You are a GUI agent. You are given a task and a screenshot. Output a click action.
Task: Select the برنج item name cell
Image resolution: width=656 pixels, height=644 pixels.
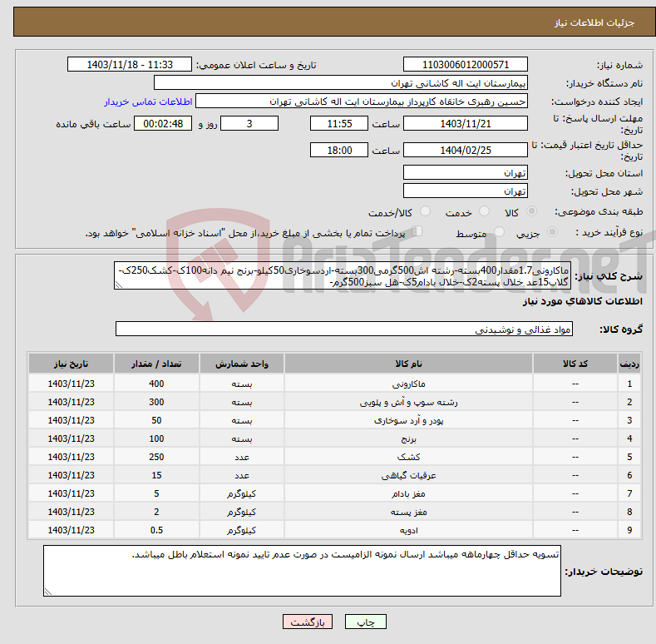pyautogui.click(x=408, y=438)
